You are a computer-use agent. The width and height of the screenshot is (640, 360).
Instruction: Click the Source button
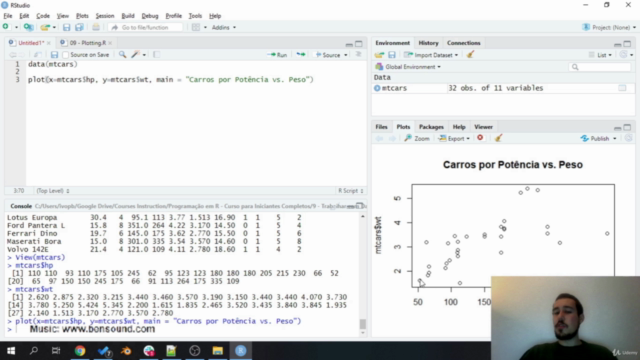[328, 55]
